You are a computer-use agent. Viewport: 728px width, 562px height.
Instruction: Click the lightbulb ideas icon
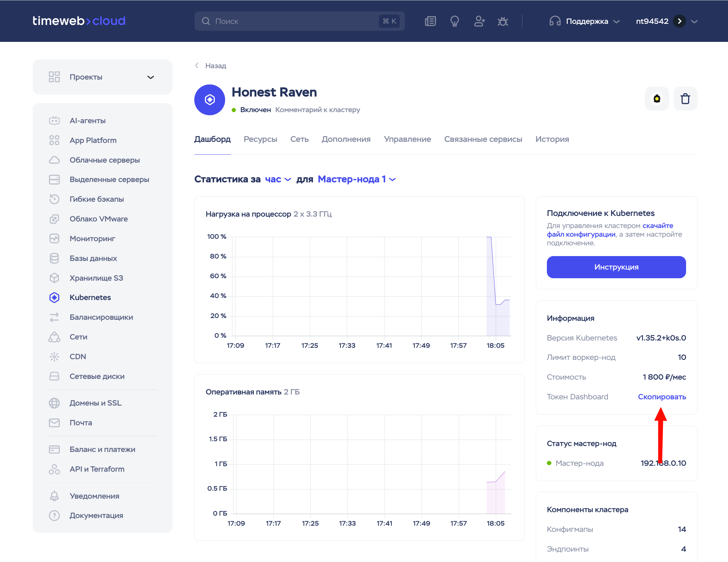click(x=454, y=21)
